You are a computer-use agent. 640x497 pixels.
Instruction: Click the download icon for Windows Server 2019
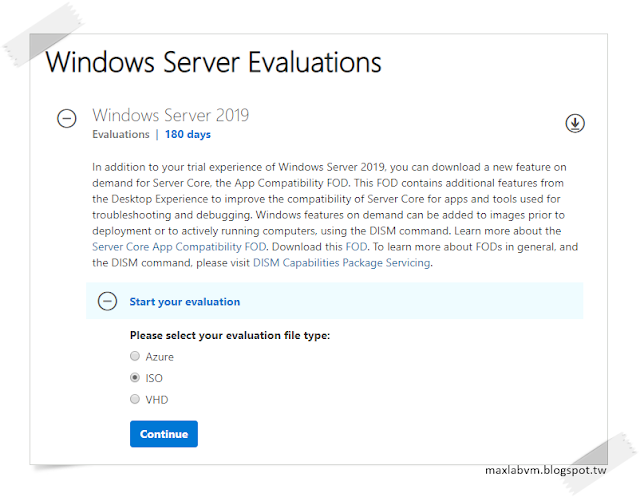point(575,123)
